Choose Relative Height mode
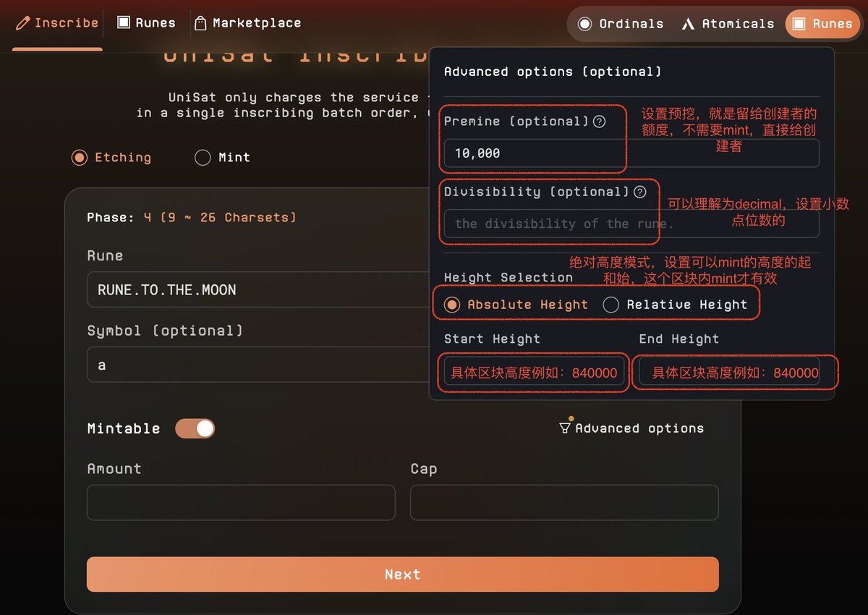This screenshot has width=868, height=615. 676,305
